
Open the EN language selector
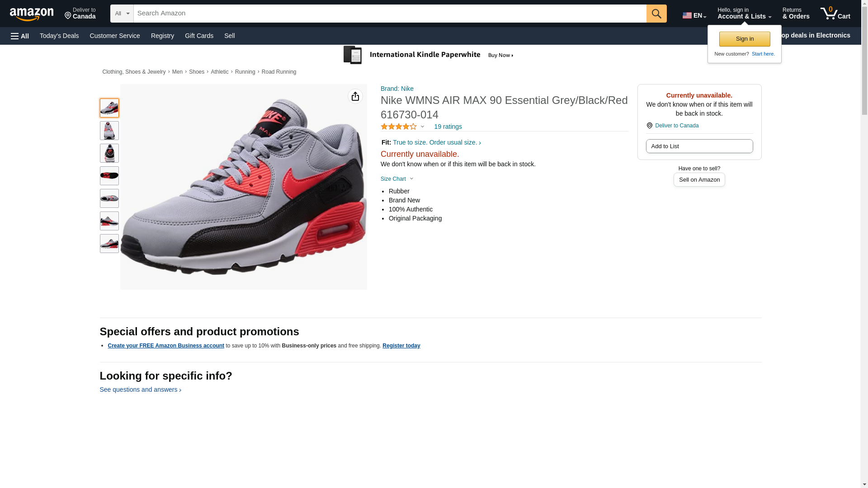tap(694, 15)
